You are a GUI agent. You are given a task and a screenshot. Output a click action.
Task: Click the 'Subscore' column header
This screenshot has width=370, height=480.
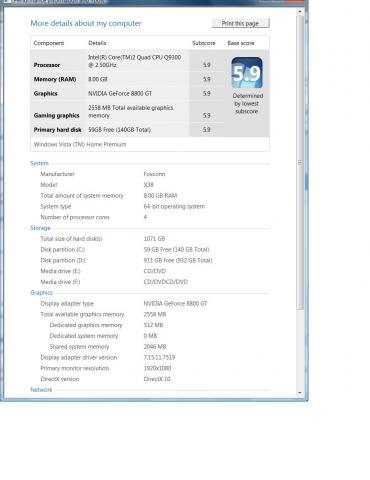204,43
